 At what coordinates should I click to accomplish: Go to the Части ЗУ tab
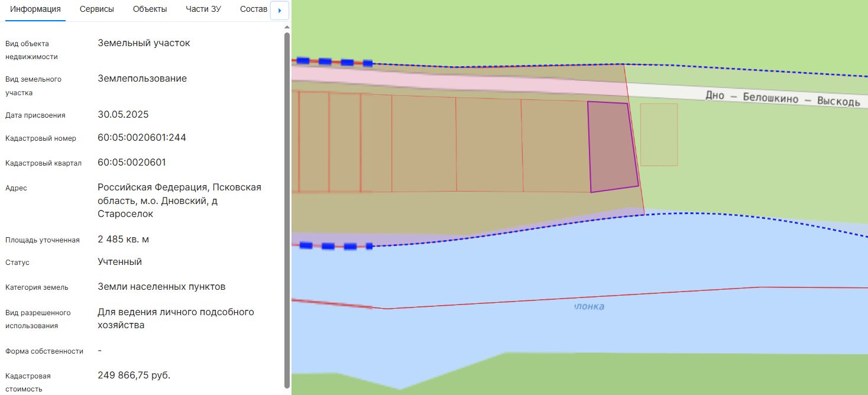click(x=203, y=9)
